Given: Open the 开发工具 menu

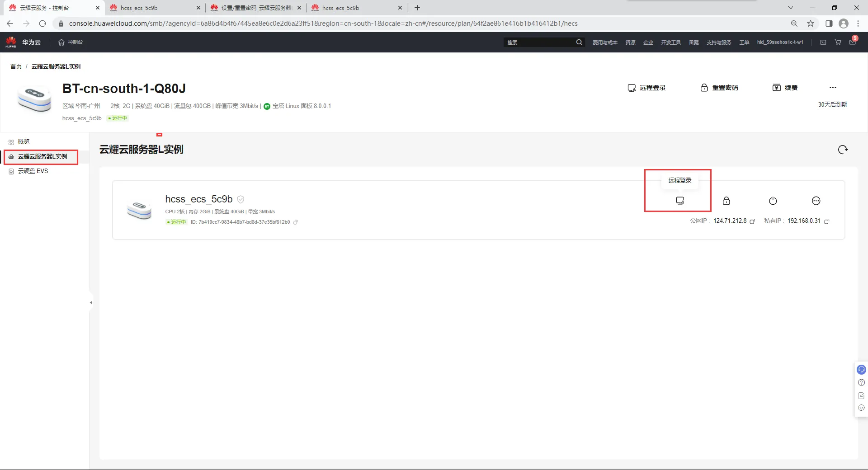Looking at the screenshot, I should (x=671, y=42).
